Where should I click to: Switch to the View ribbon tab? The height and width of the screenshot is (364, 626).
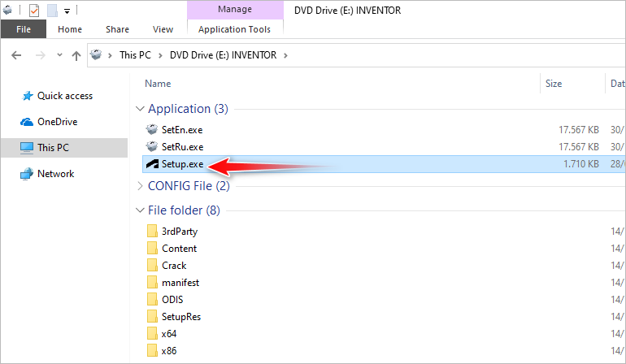coord(163,29)
